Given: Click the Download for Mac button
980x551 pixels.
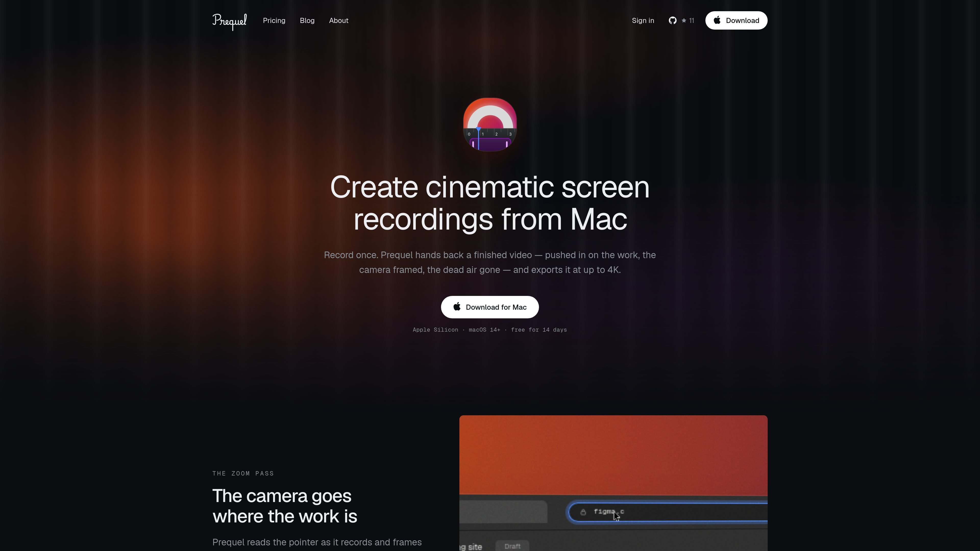Looking at the screenshot, I should click(490, 307).
